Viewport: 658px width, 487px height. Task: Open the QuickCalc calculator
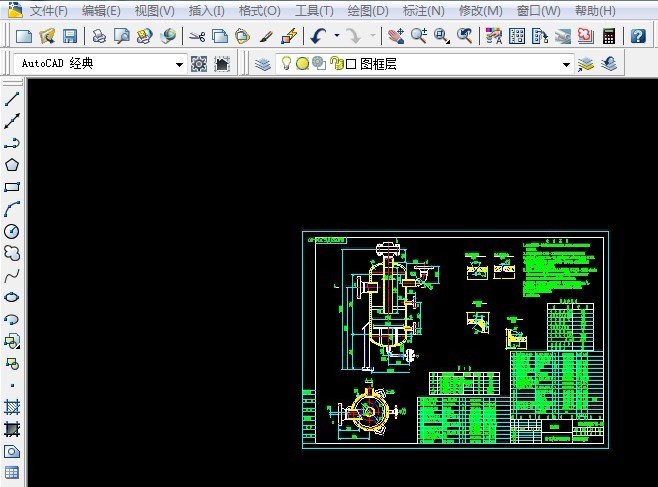[608, 36]
